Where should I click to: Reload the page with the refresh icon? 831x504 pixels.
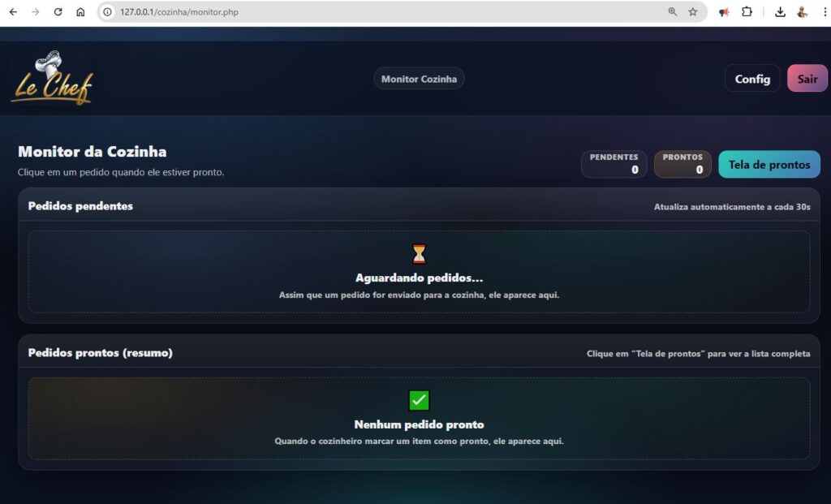coord(58,12)
